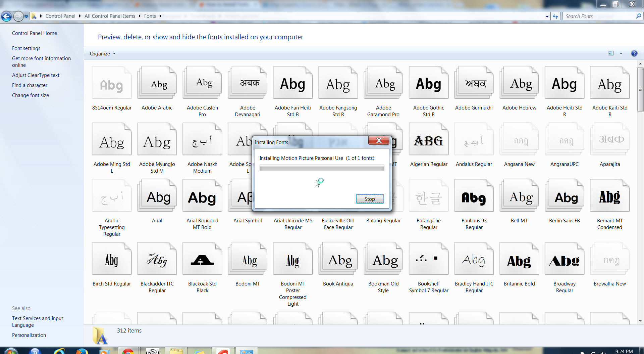
Task: Expand the address bar history dropdown
Action: click(547, 16)
